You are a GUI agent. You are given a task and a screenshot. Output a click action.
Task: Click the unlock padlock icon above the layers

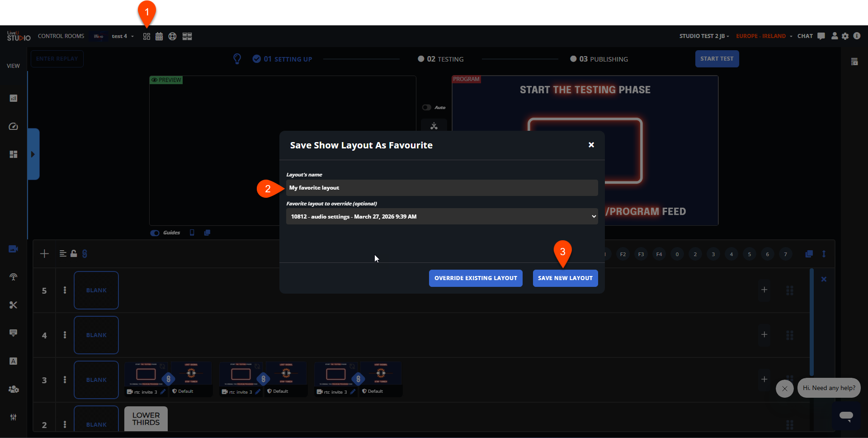pos(74,253)
